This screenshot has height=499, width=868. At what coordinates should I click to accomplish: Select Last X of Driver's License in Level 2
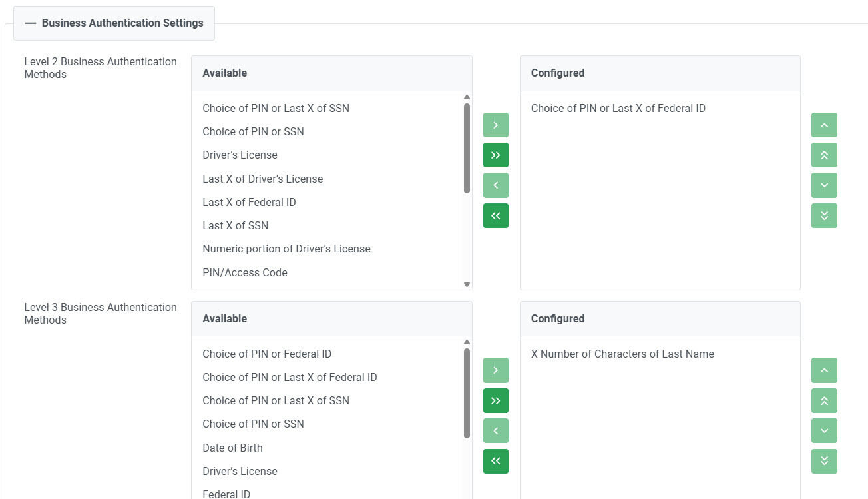pos(327,179)
